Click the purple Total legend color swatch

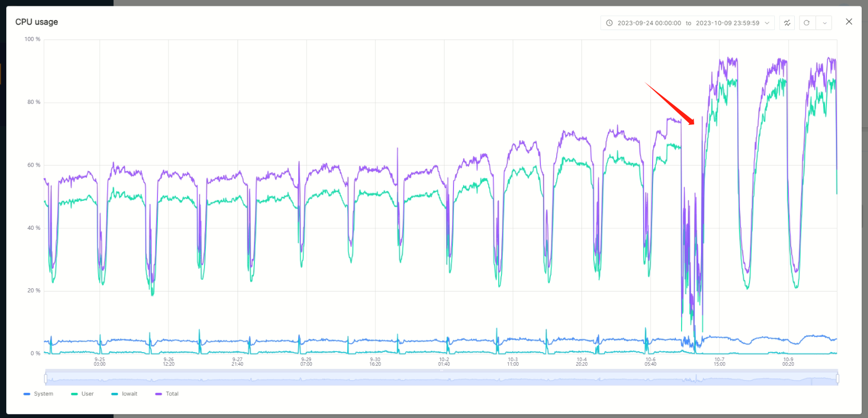click(x=159, y=394)
